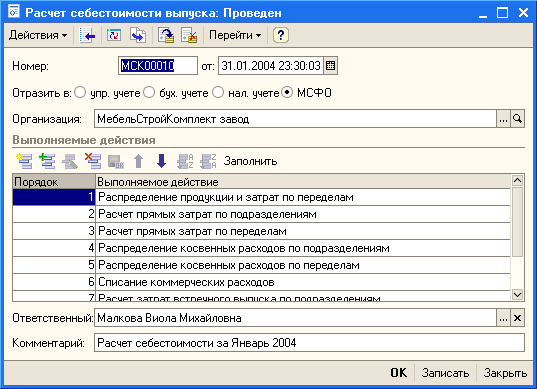The image size is (537, 389).
Task: Click the Номер input field
Action: pyautogui.click(x=158, y=65)
